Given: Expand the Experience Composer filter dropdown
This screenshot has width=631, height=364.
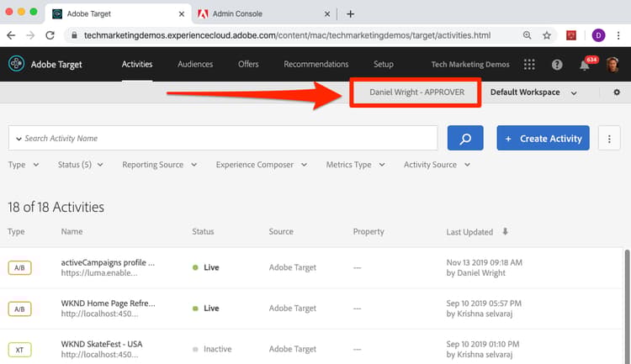Looking at the screenshot, I should [262, 165].
